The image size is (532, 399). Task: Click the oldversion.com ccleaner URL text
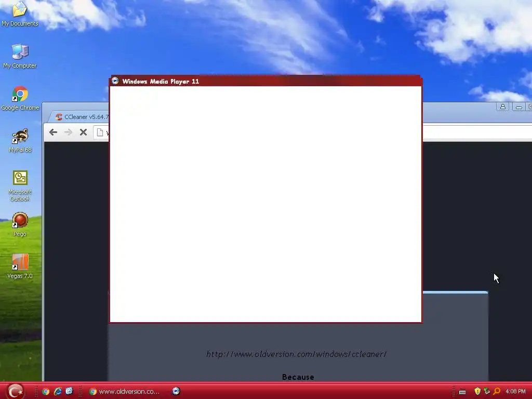pos(296,354)
